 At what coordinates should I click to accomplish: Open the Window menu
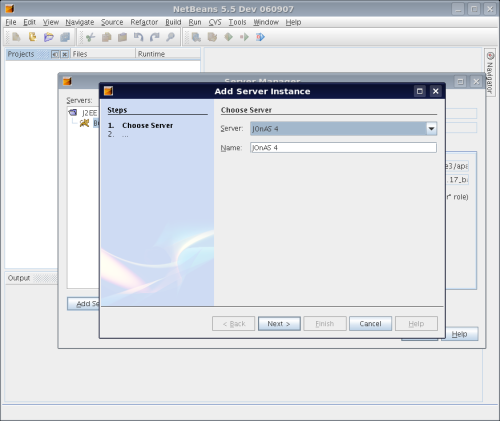[266, 22]
